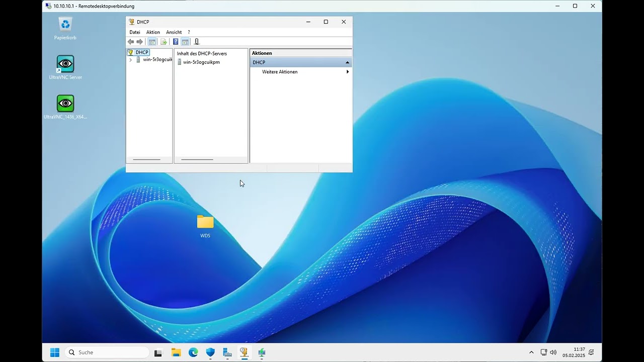Click the tree pane horizontal scrollbar
The width and height of the screenshot is (644, 362).
[146, 160]
